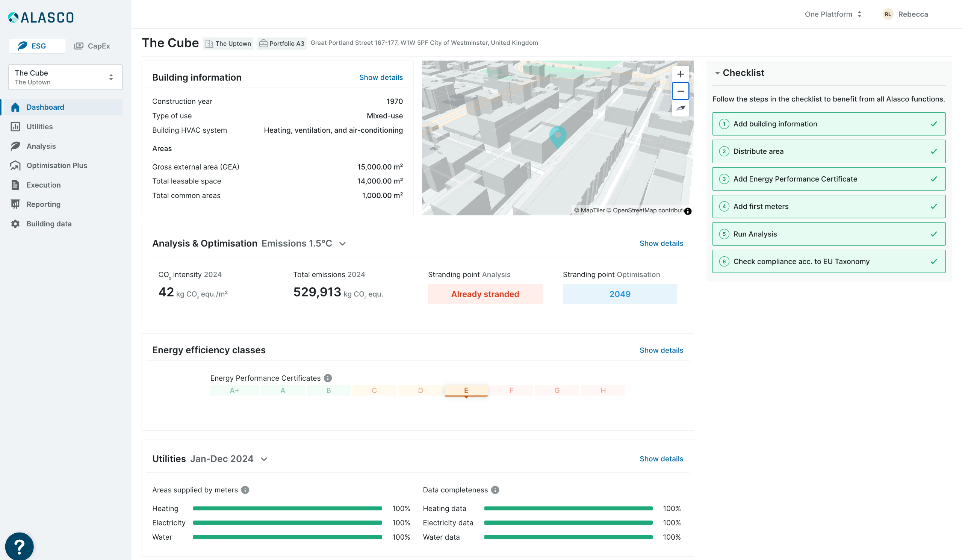Click info icon beside Data completeness
Image resolution: width=962 pixels, height=560 pixels.
click(495, 490)
